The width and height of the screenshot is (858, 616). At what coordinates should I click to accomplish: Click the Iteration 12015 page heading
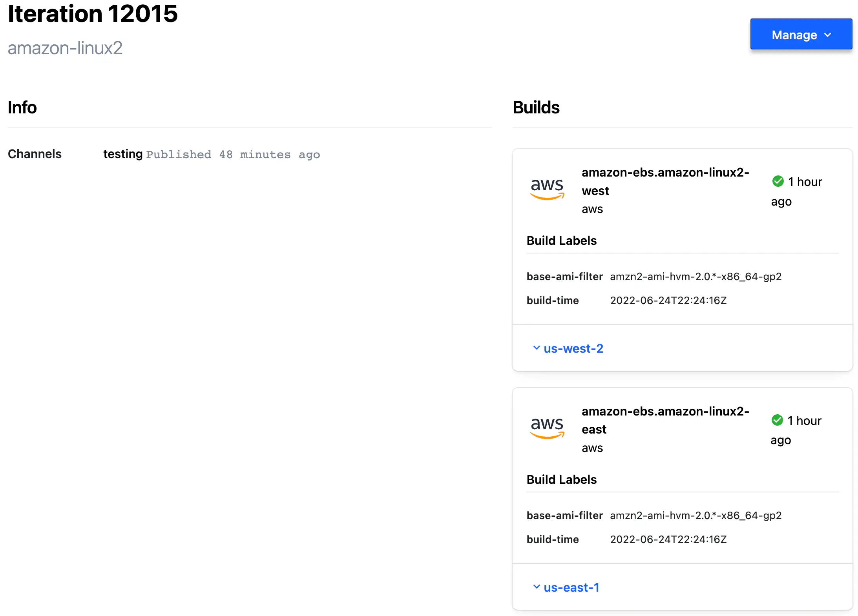[x=93, y=14]
